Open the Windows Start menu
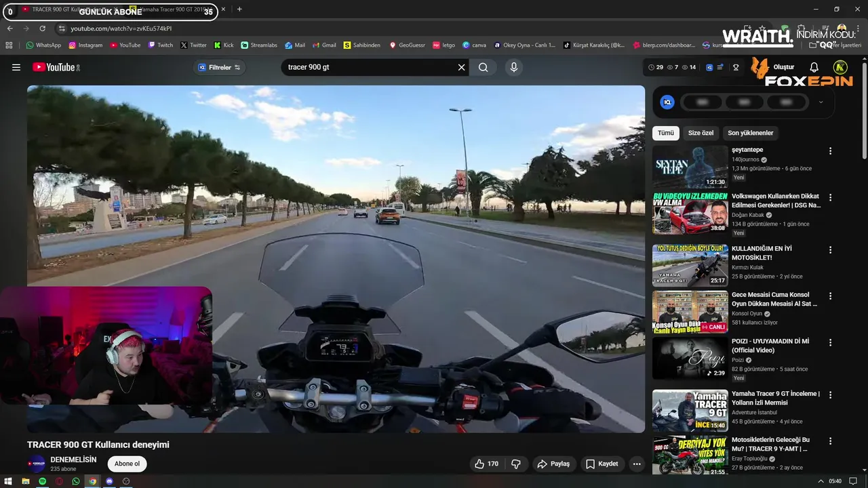The width and height of the screenshot is (868, 488). (x=8, y=481)
